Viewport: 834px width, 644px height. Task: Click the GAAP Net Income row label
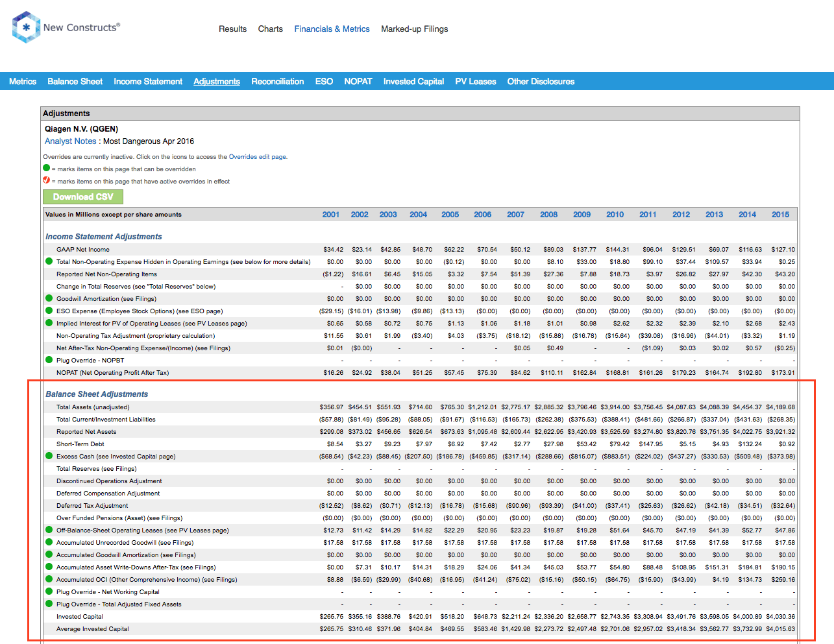point(83,250)
